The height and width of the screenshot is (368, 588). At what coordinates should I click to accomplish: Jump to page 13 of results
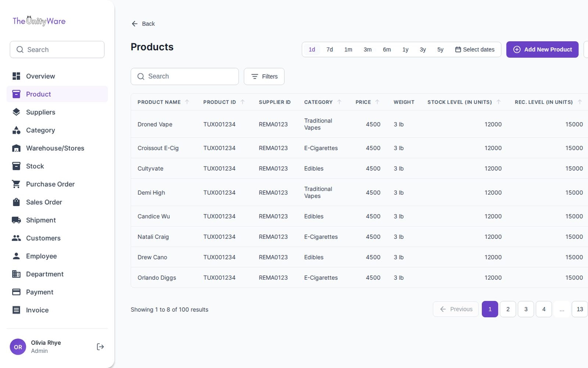click(580, 309)
